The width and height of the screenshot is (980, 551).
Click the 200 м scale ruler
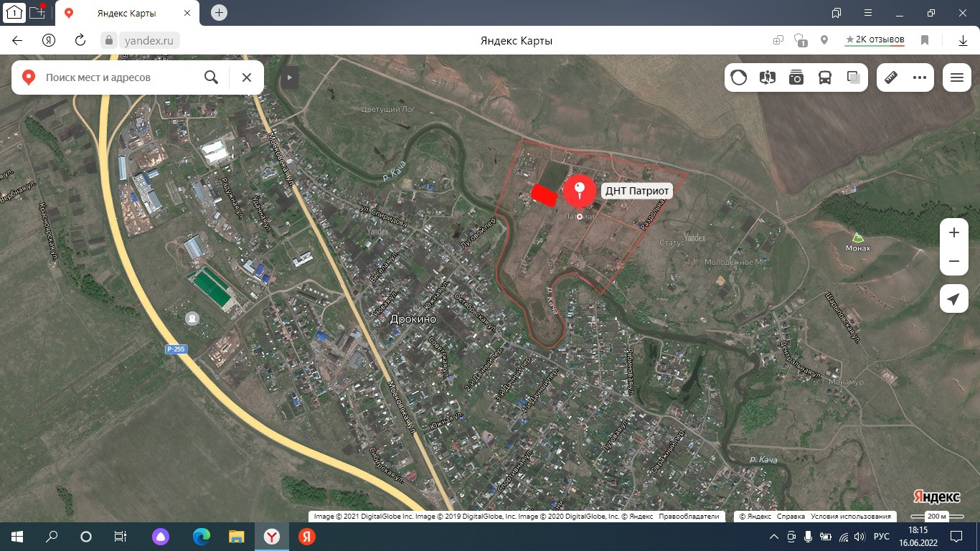click(x=936, y=517)
